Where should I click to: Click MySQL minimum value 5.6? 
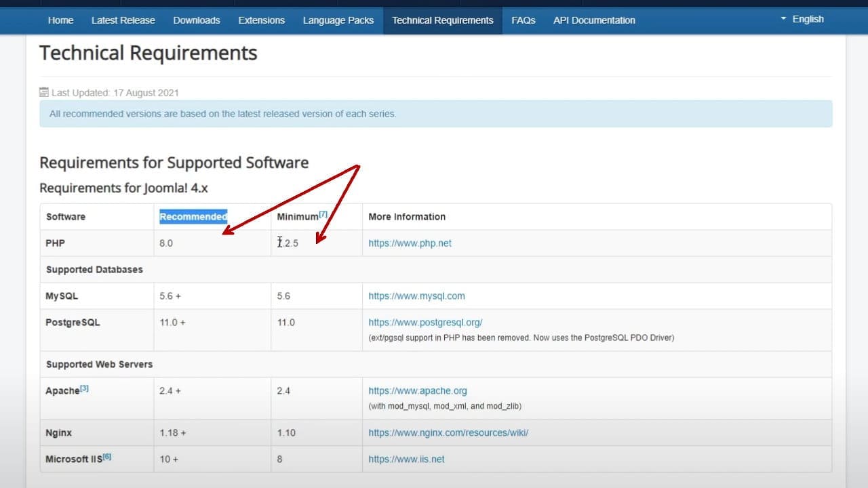(283, 296)
